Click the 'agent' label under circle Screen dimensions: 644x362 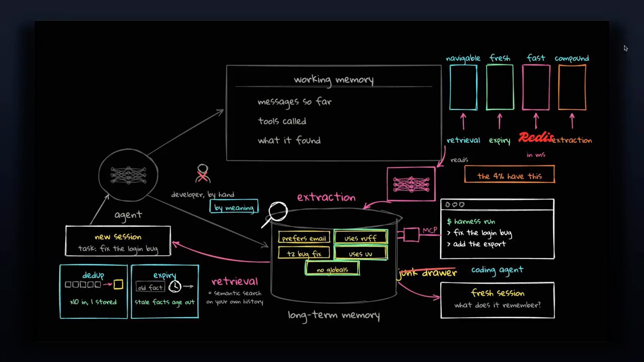(x=128, y=215)
